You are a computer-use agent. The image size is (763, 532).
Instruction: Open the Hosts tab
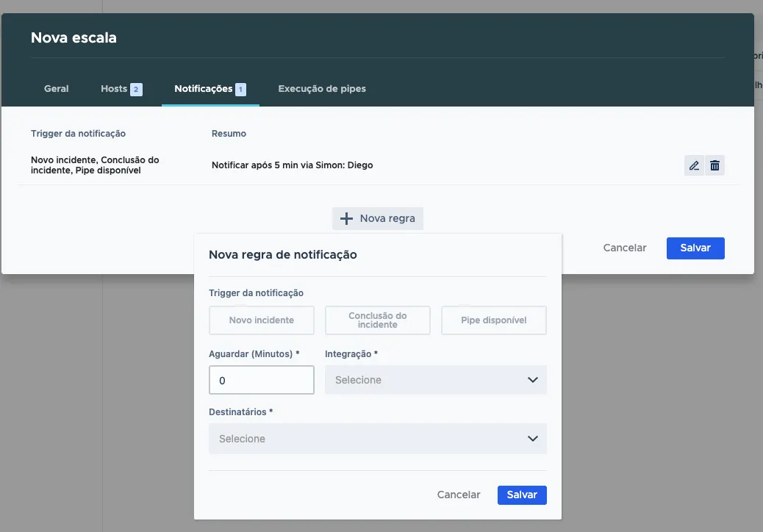click(x=121, y=89)
